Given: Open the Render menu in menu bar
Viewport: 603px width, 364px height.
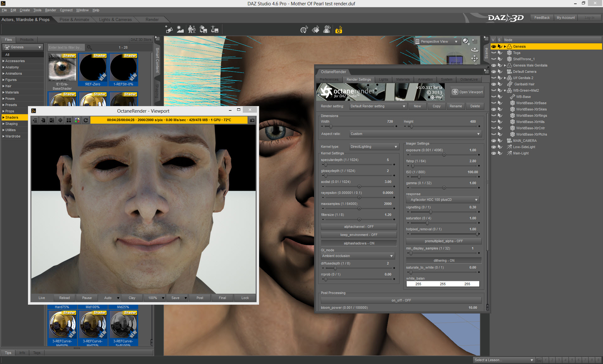Looking at the screenshot, I should pos(50,10).
